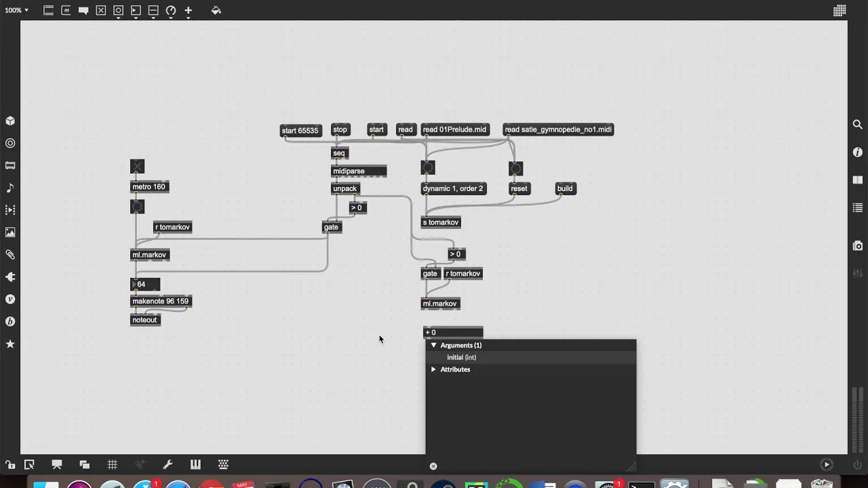Click the patcher windows icon
The image size is (868, 488).
pyautogui.click(x=84, y=464)
